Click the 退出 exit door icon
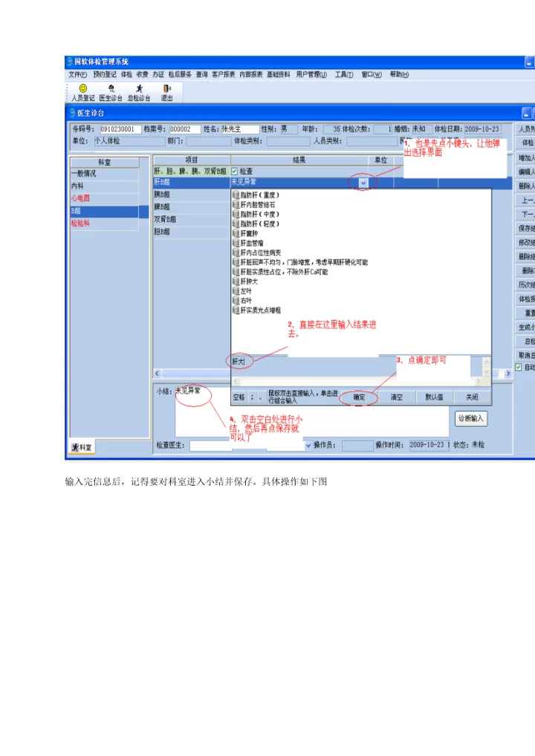Image resolution: width=535 pixels, height=756 pixels. click(x=166, y=88)
